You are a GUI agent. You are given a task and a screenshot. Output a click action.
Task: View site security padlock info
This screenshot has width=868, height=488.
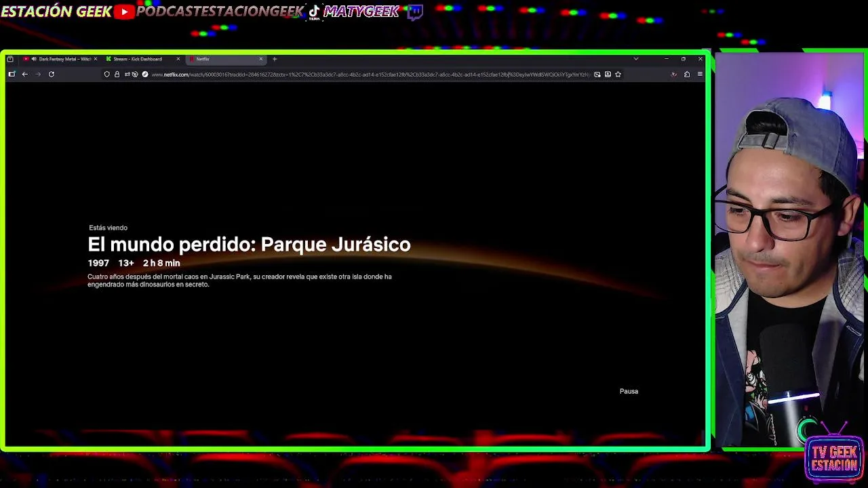[117, 74]
